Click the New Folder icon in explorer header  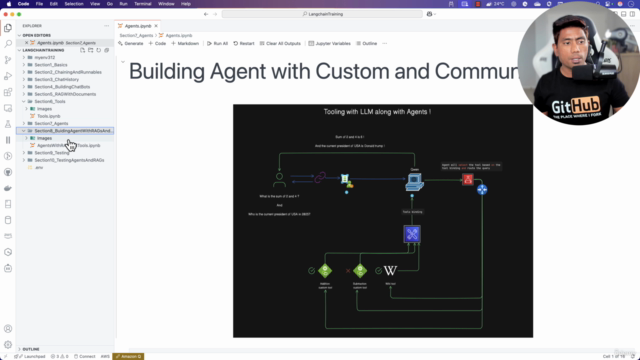(91, 50)
